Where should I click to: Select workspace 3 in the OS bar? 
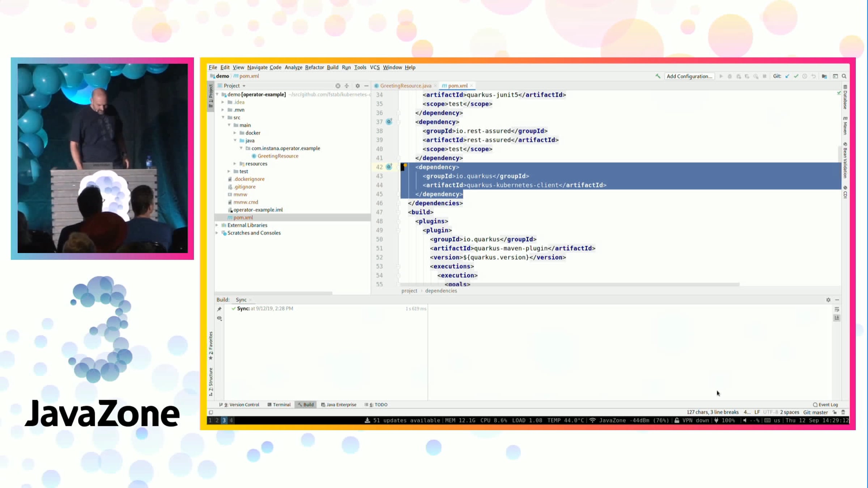pos(224,420)
